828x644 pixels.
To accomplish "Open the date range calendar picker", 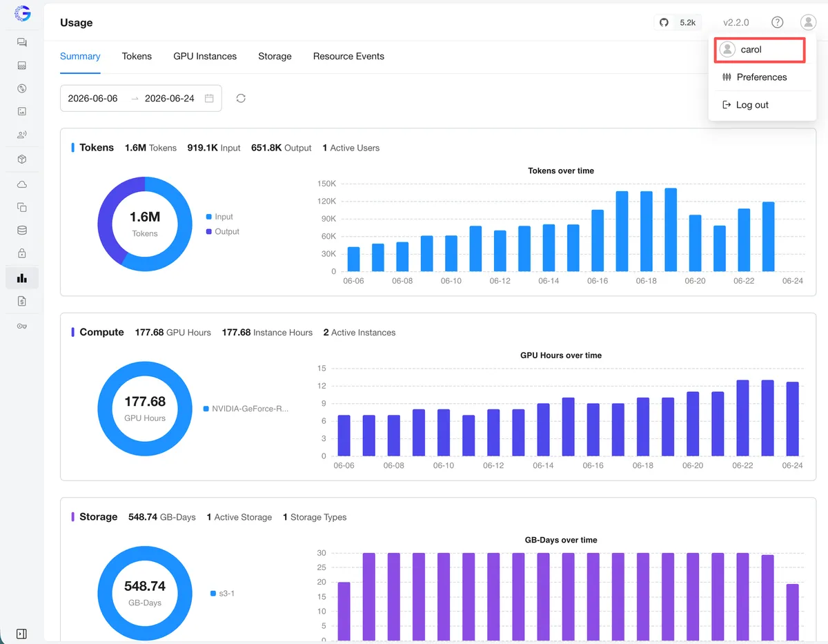I will click(x=209, y=98).
